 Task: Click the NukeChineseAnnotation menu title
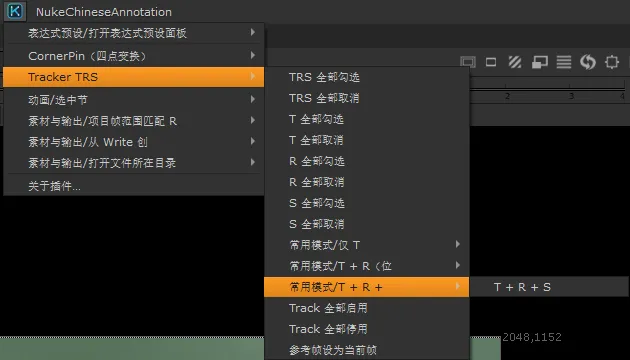(104, 12)
